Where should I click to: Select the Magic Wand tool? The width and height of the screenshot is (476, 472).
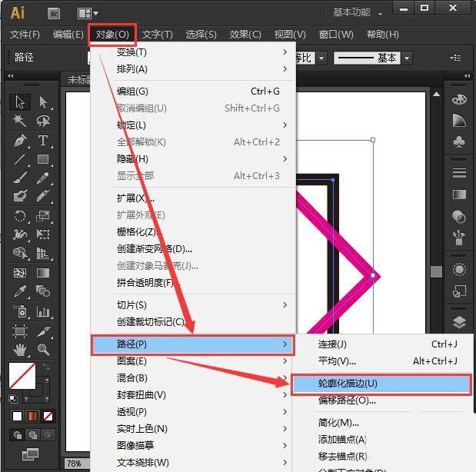point(20,121)
